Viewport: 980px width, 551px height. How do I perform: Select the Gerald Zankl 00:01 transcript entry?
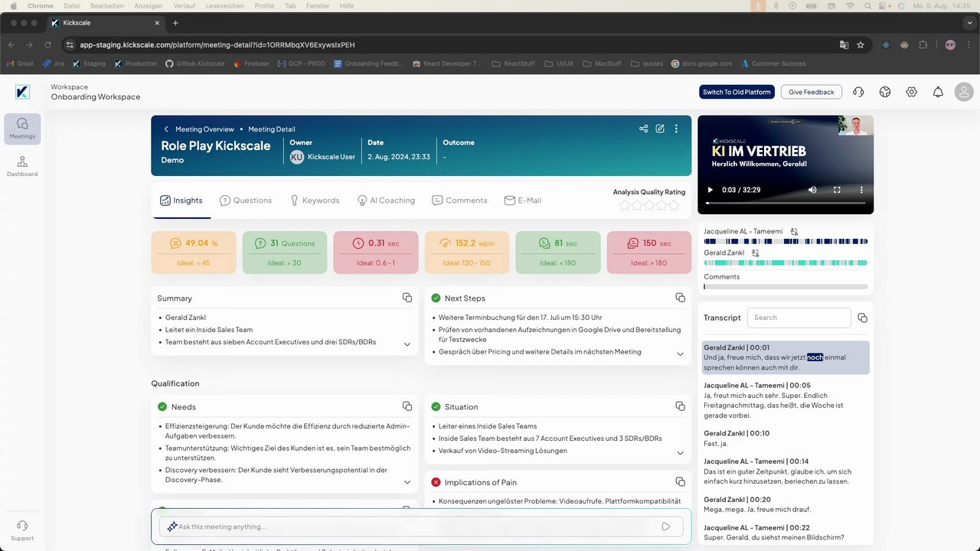[786, 357]
